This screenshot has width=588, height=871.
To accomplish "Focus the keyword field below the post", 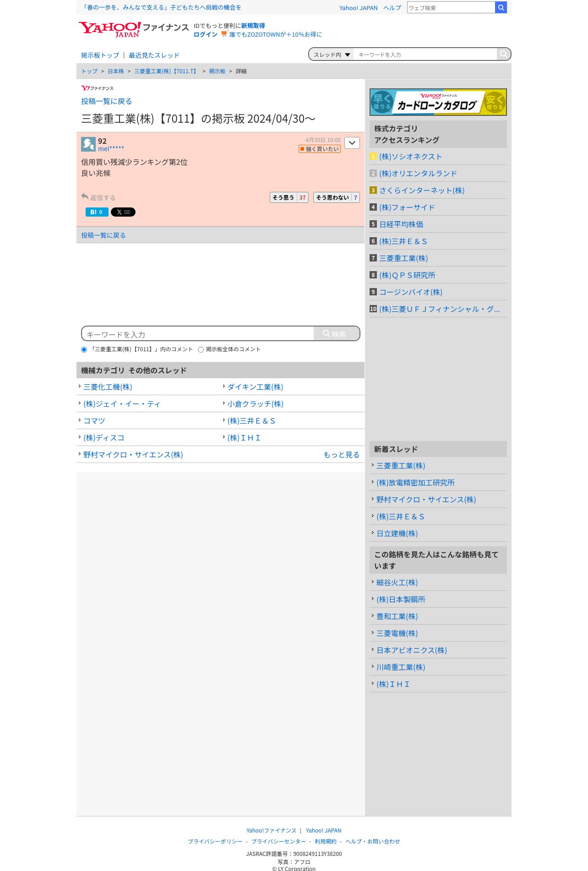I will pos(198,334).
